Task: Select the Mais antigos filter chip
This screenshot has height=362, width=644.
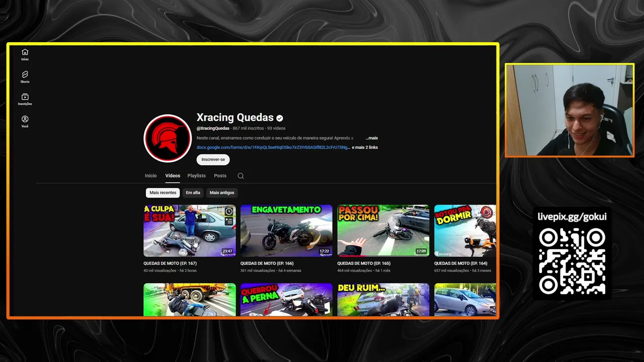Action: 222,193
